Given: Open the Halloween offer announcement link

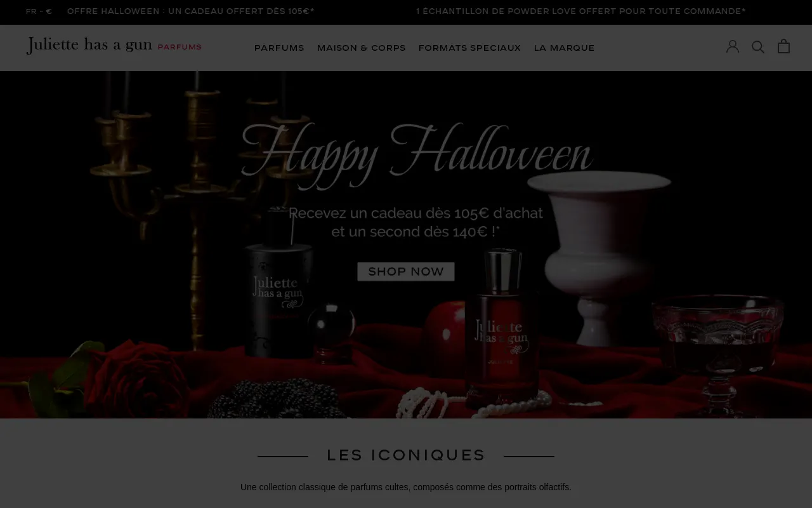Looking at the screenshot, I should [191, 11].
